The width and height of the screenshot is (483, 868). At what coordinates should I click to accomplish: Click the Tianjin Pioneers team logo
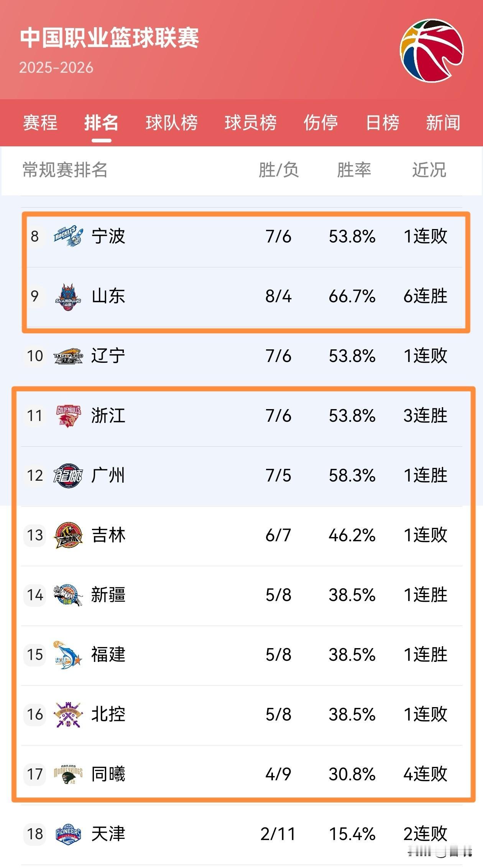[68, 834]
